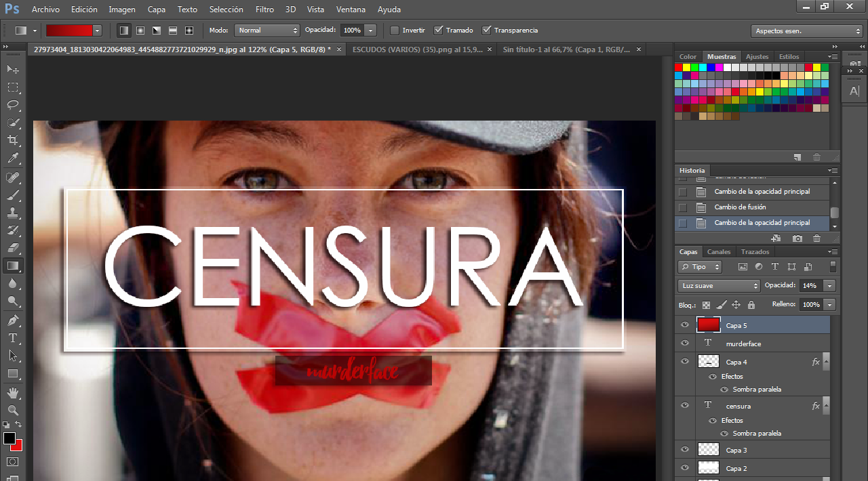Select the Lasso tool
Viewport: 868px width, 481px height.
pos(12,105)
